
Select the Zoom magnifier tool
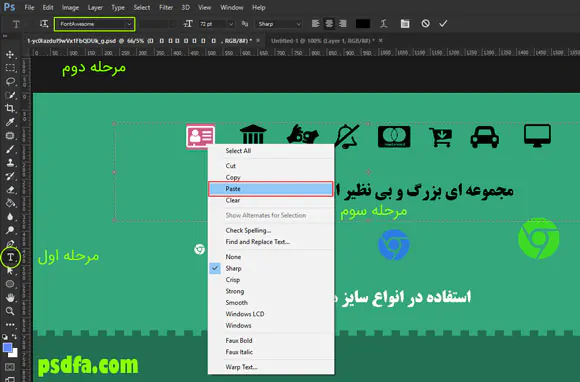coord(10,311)
